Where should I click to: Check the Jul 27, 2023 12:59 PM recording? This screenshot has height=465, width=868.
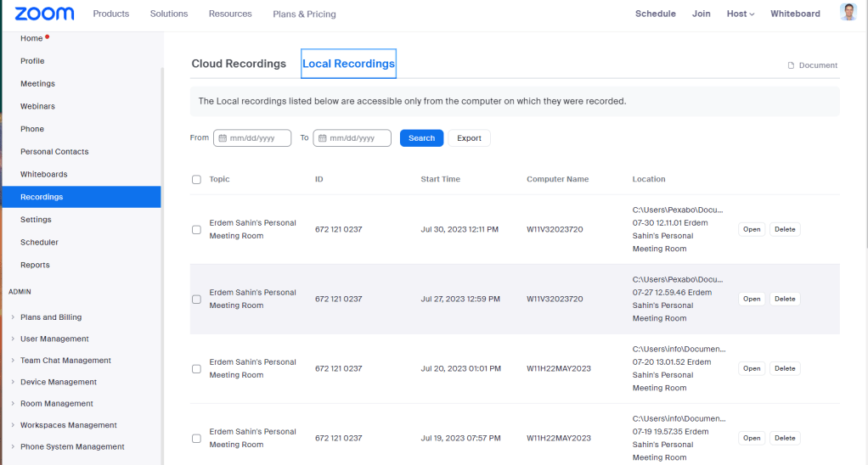coord(196,300)
